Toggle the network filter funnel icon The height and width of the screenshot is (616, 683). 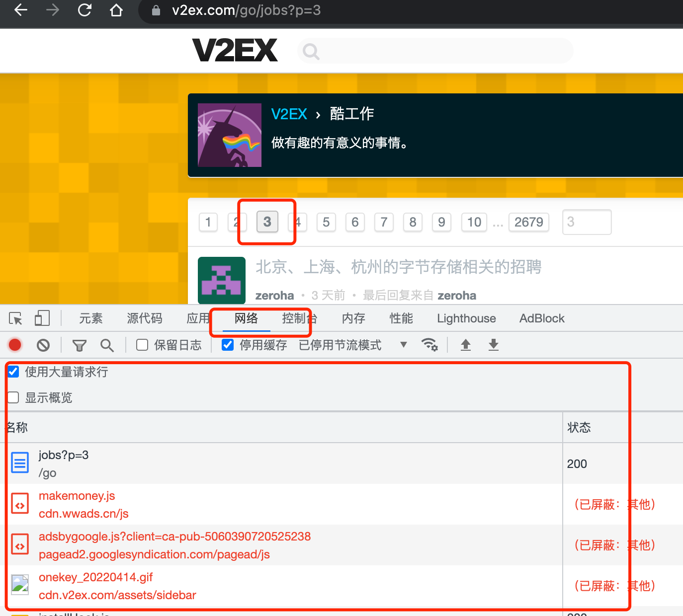[79, 345]
